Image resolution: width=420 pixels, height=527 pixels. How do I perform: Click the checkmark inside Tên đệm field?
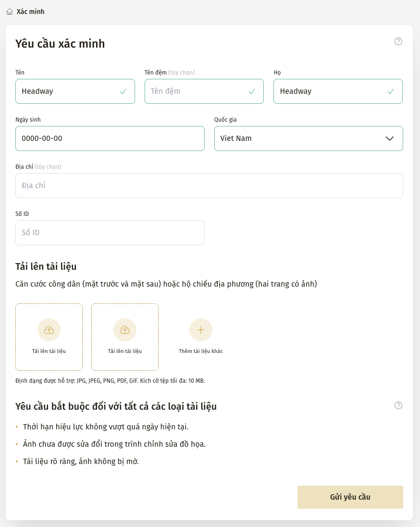tap(252, 91)
